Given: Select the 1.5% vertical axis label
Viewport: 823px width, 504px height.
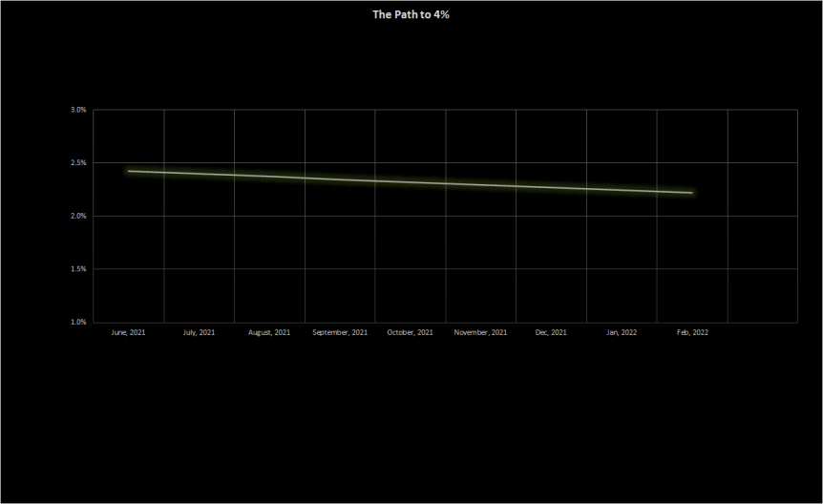Looking at the screenshot, I should pyautogui.click(x=78, y=269).
